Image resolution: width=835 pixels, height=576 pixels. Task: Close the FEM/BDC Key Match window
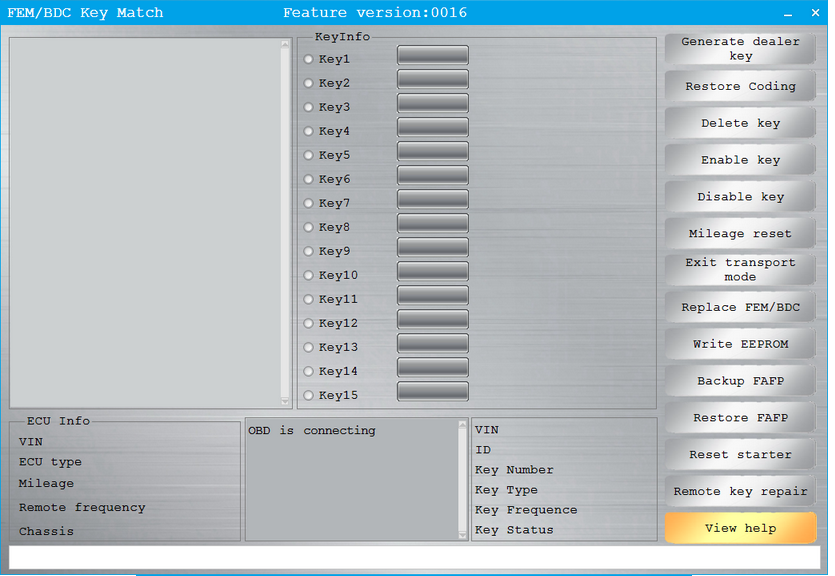pyautogui.click(x=815, y=13)
